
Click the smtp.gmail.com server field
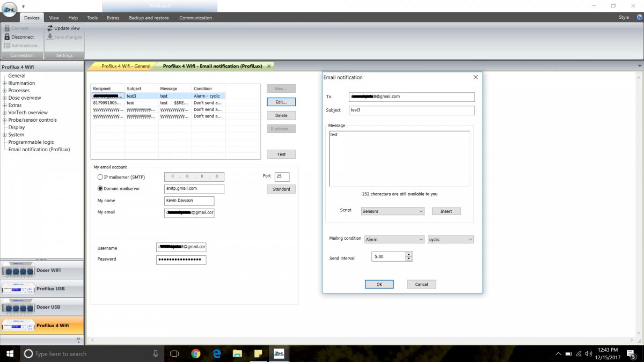tap(194, 189)
